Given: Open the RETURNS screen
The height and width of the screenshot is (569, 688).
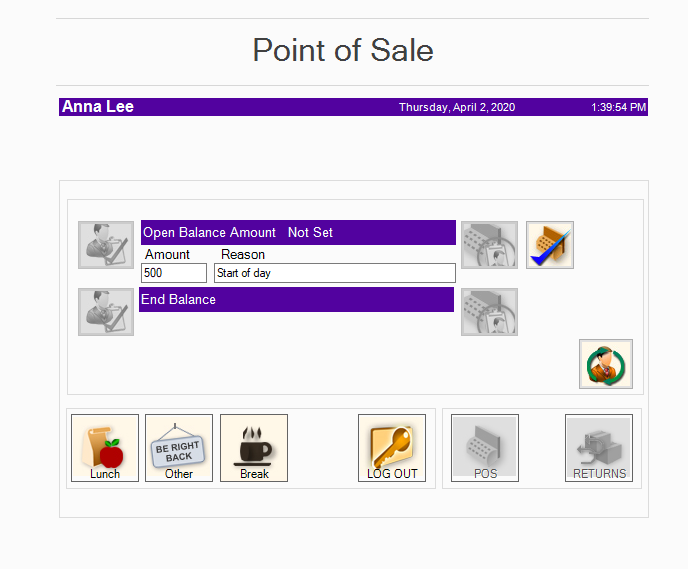Looking at the screenshot, I should point(599,448).
